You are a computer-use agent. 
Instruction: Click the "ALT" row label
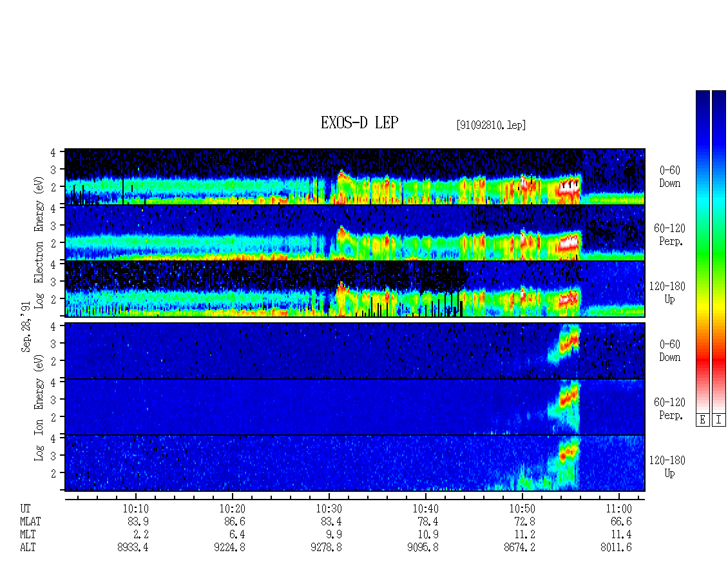(28, 548)
